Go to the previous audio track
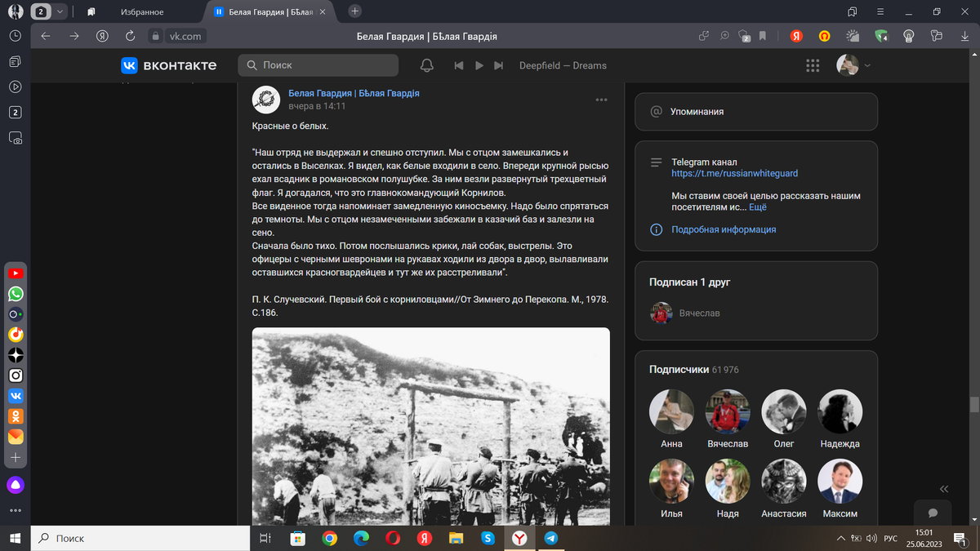980x551 pixels. pyautogui.click(x=459, y=65)
